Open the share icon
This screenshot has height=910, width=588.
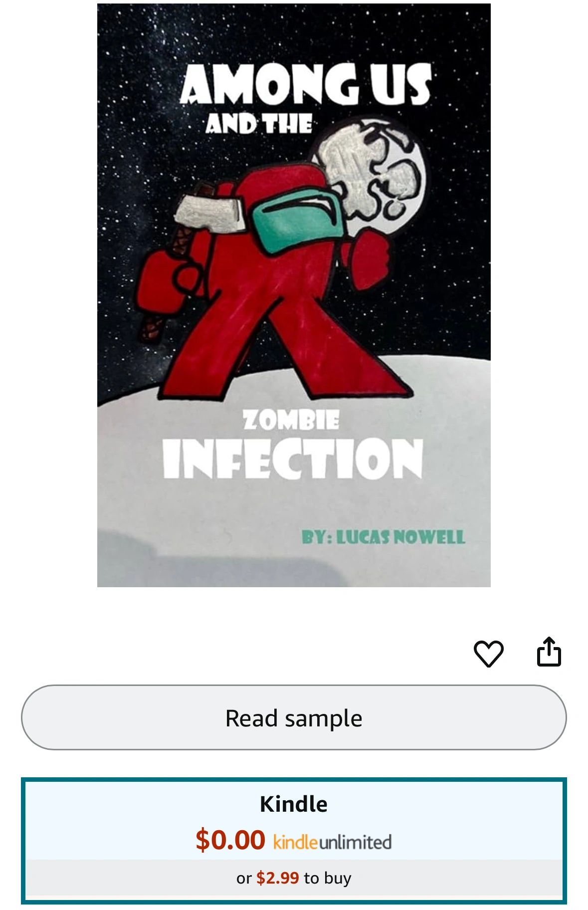point(549,652)
